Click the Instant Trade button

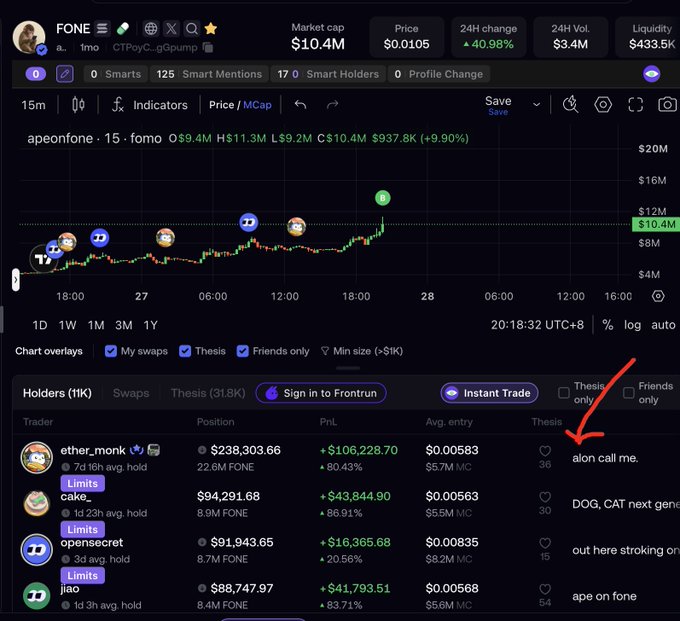click(x=489, y=393)
